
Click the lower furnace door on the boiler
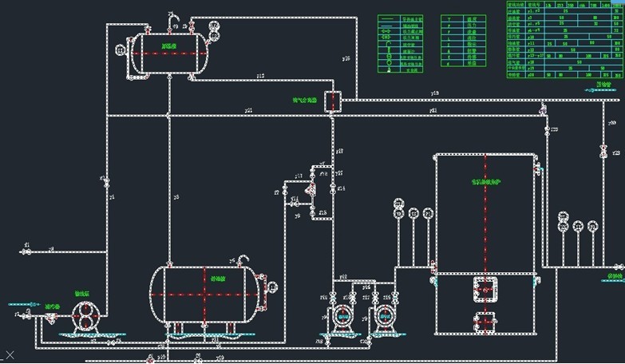[x=485, y=321]
